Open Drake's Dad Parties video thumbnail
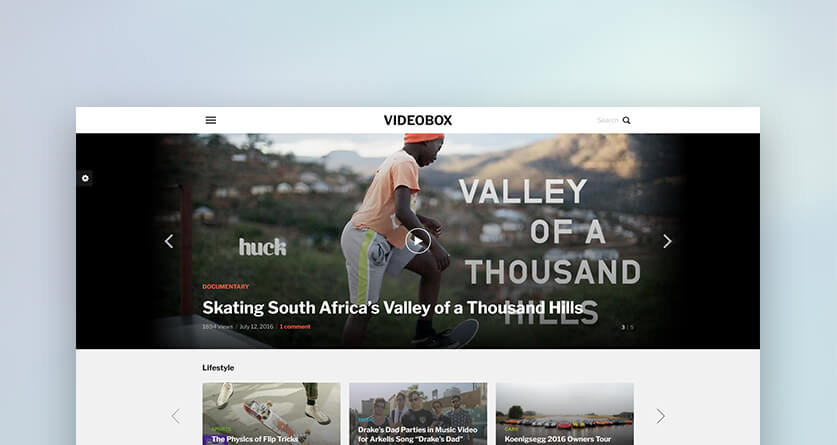 (418, 414)
